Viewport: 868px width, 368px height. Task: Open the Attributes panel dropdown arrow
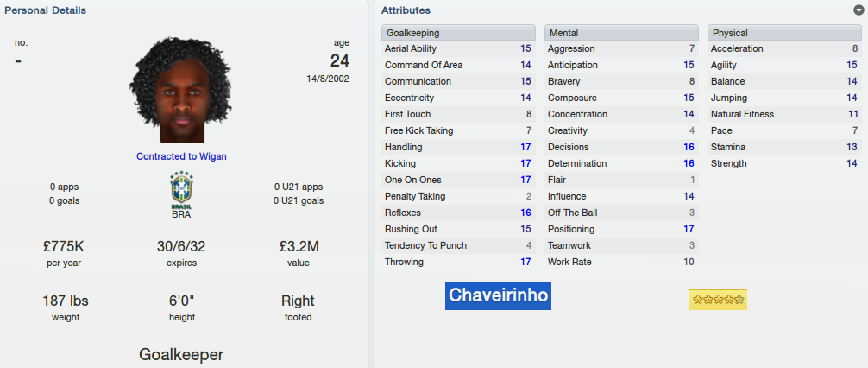[859, 10]
